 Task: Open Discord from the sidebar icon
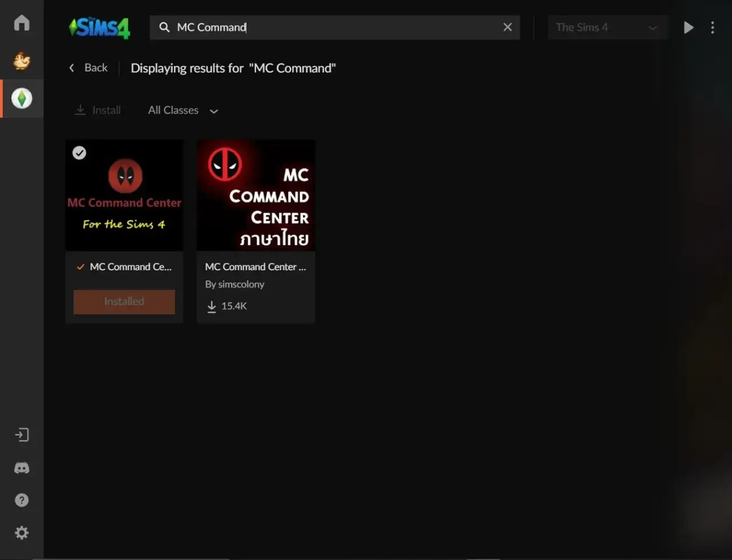click(x=22, y=468)
